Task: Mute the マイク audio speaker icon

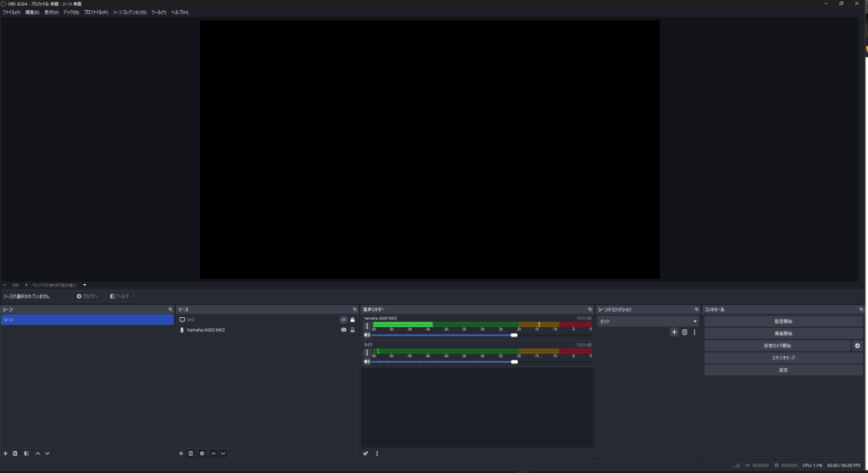Action: coord(367,362)
